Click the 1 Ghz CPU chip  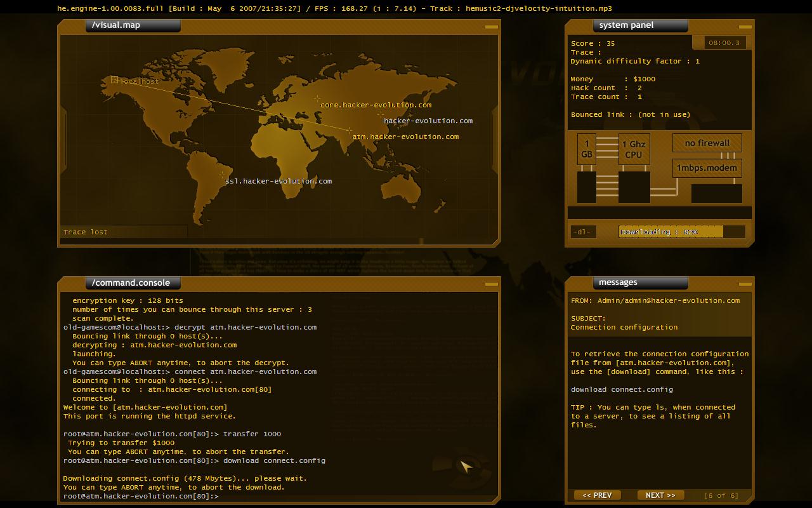pos(634,149)
